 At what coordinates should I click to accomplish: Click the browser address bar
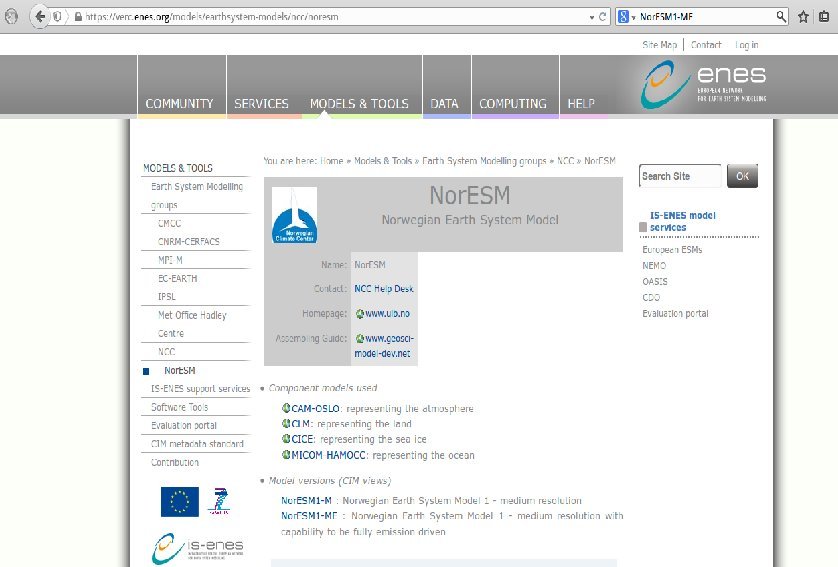(331, 17)
